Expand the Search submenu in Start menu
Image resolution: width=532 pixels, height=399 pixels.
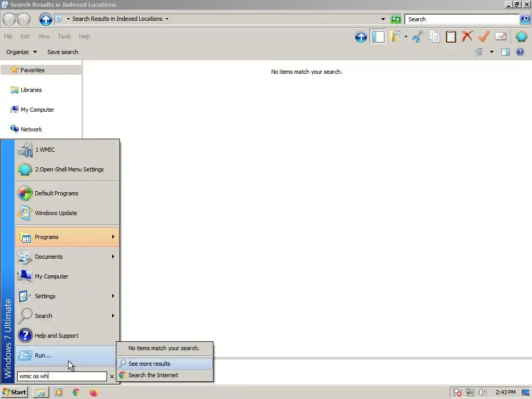coord(67,315)
